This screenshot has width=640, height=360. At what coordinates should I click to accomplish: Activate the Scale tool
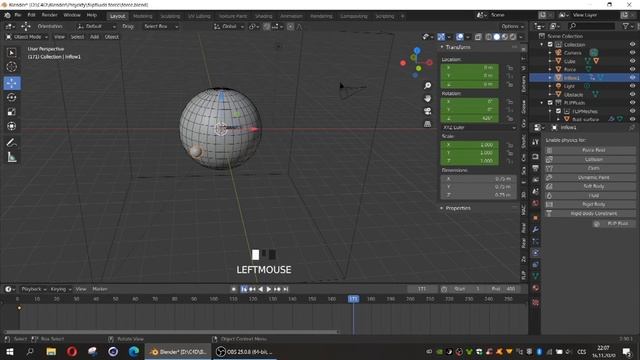pos(11,111)
